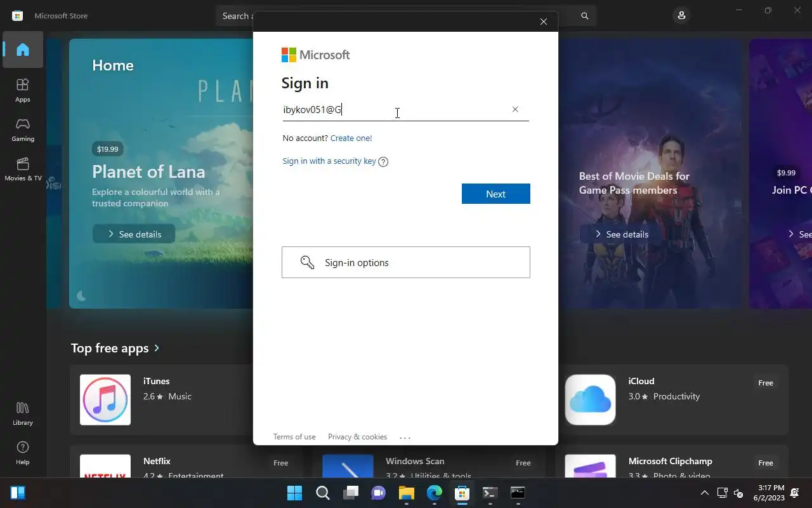Click the Microsoft Store taskbar icon
This screenshot has height=508, width=812.
[x=462, y=493]
